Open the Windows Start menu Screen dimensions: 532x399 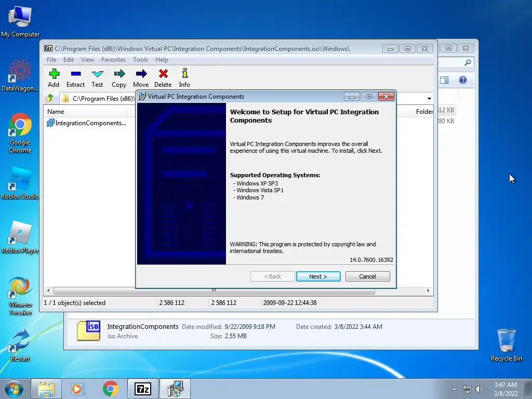pos(14,389)
